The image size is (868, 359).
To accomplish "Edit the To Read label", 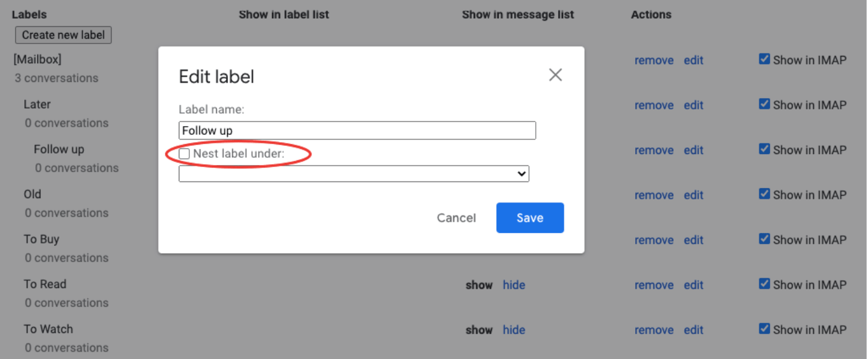I will tap(694, 285).
